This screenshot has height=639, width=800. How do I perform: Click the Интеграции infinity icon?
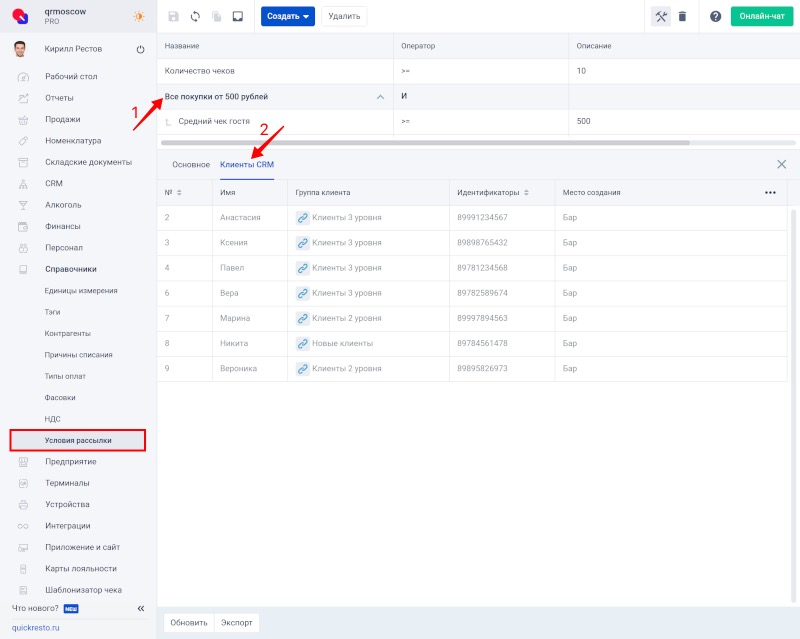click(23, 526)
